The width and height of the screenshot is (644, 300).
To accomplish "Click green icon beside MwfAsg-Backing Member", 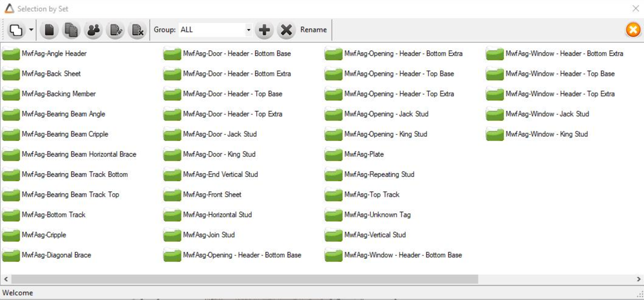I will [11, 94].
